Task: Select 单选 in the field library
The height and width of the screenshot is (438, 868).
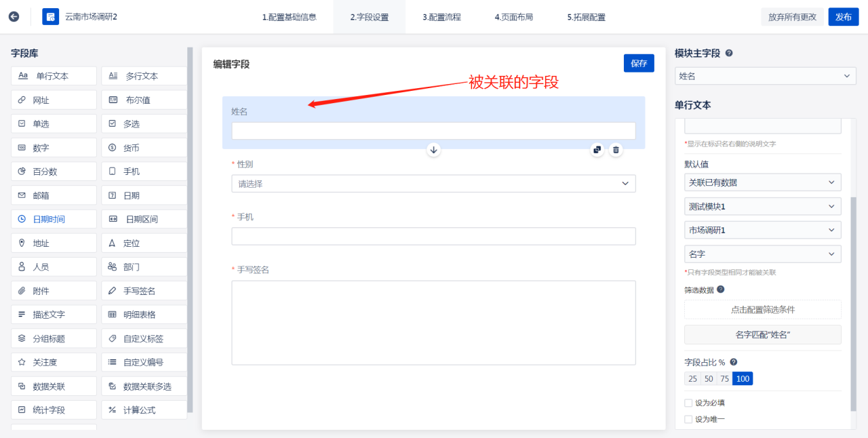Action: [x=54, y=124]
